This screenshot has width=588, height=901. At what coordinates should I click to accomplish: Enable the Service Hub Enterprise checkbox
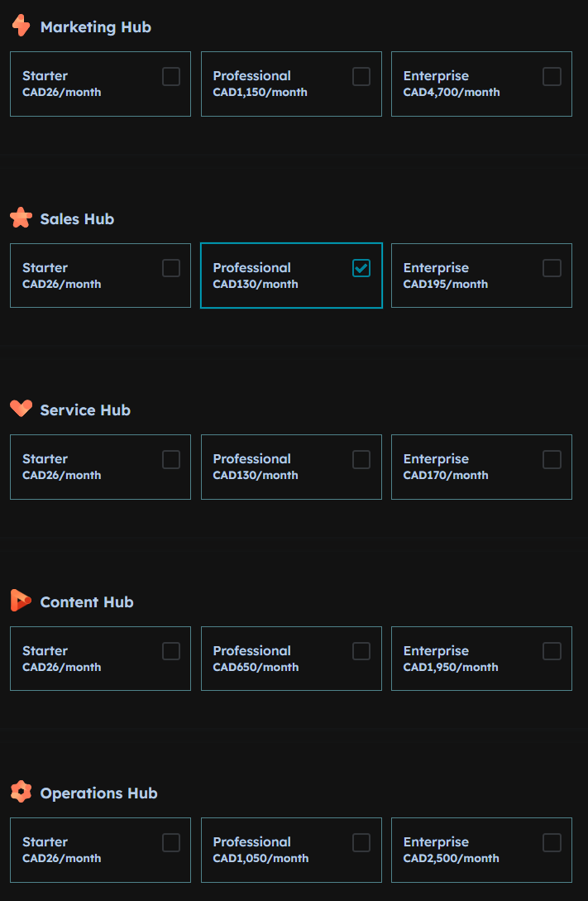coord(552,460)
